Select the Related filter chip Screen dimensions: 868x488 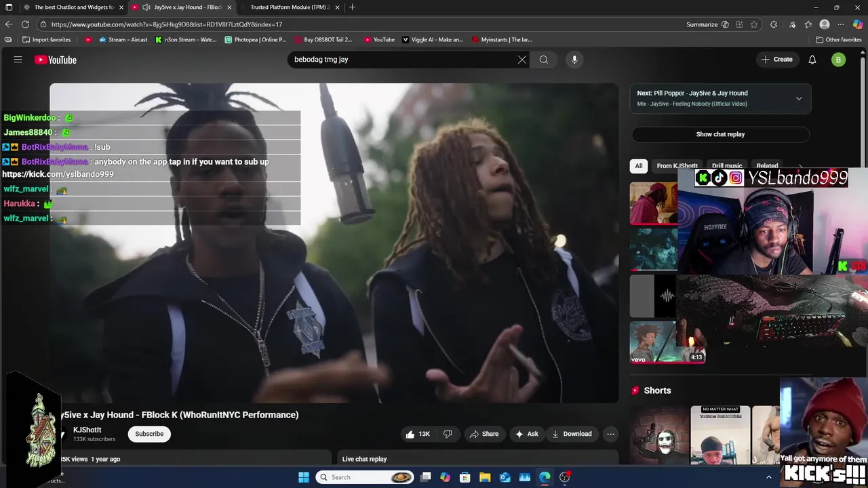pyautogui.click(x=767, y=165)
